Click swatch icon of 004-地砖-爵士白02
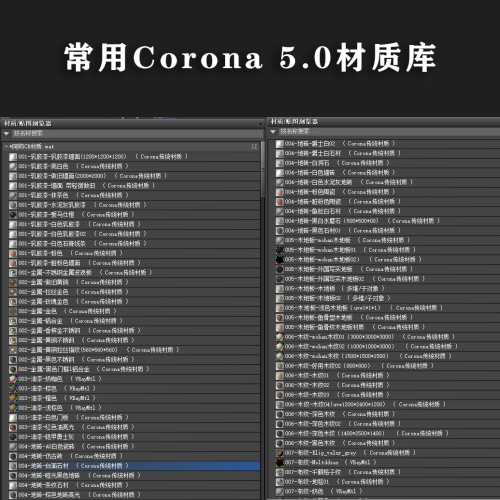Image resolution: width=500 pixels, height=500 pixels. (x=280, y=144)
